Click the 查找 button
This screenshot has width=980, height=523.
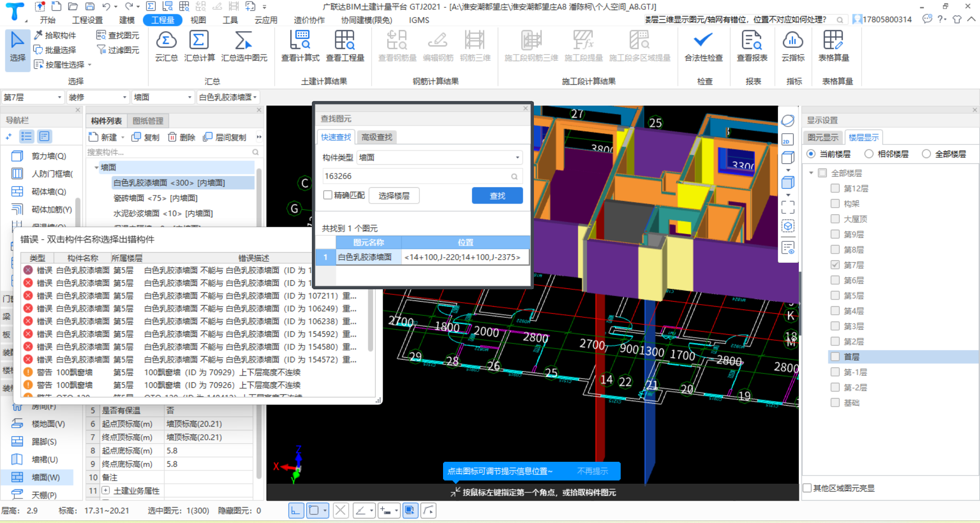(x=497, y=195)
